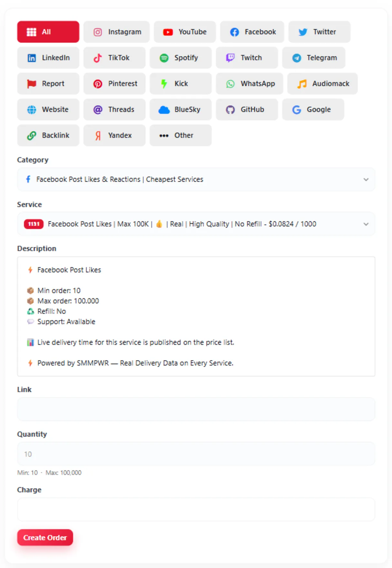Click 'Min: 10 · Max: 100,000' hint text
The height and width of the screenshot is (568, 392).
[49, 473]
